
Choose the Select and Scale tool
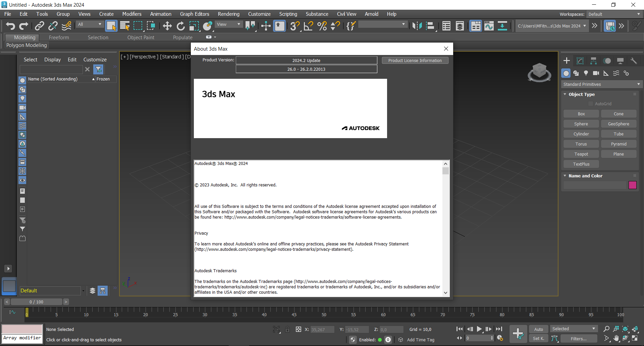tap(194, 26)
